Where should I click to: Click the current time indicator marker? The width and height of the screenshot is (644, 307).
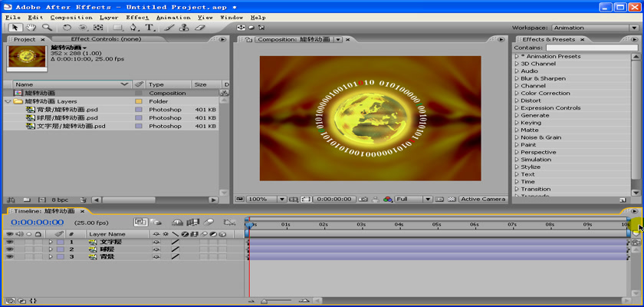click(x=249, y=225)
